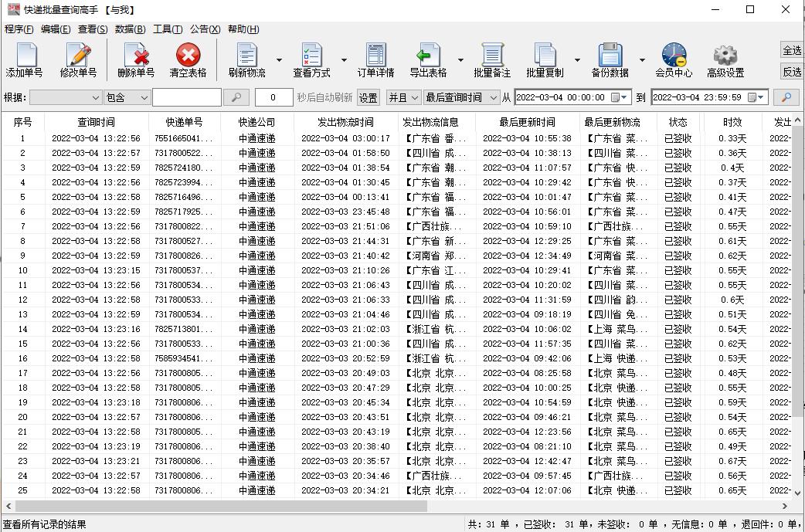Image resolution: width=805 pixels, height=532 pixels.
Task: Open the 工具(T) menu
Action: pyautogui.click(x=166, y=29)
